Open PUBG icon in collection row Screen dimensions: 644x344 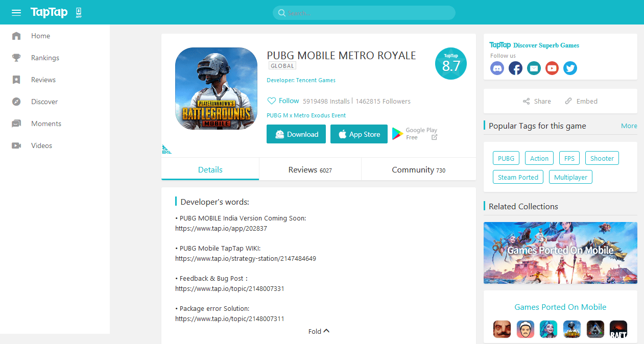[x=572, y=329]
